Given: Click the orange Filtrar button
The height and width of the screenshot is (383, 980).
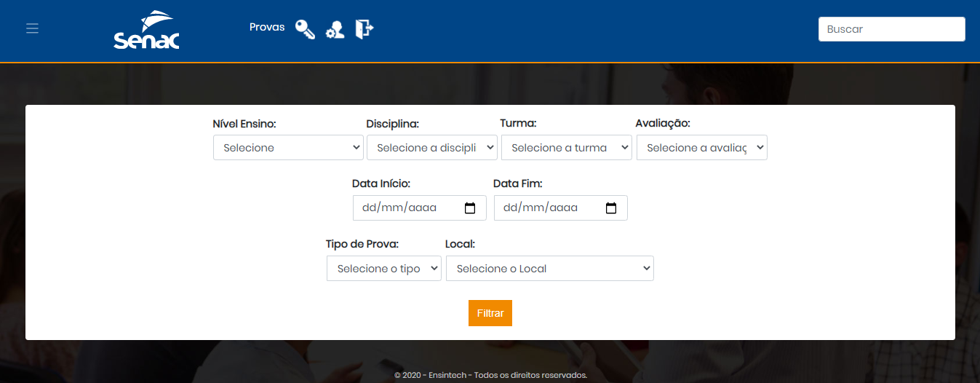Looking at the screenshot, I should tap(490, 313).
